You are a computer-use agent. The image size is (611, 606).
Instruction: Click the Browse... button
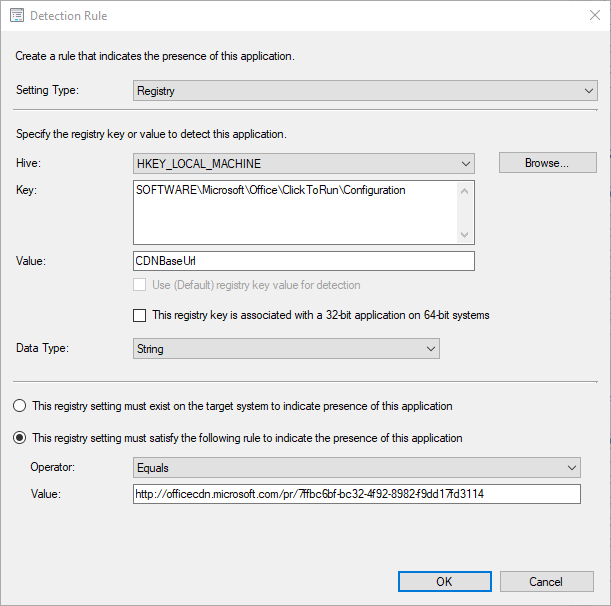(x=547, y=163)
